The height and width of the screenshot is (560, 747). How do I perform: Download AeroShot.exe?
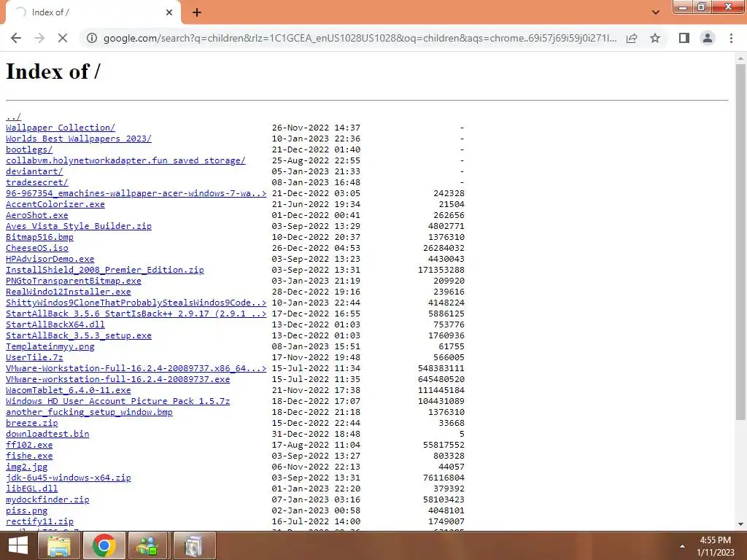coord(37,215)
